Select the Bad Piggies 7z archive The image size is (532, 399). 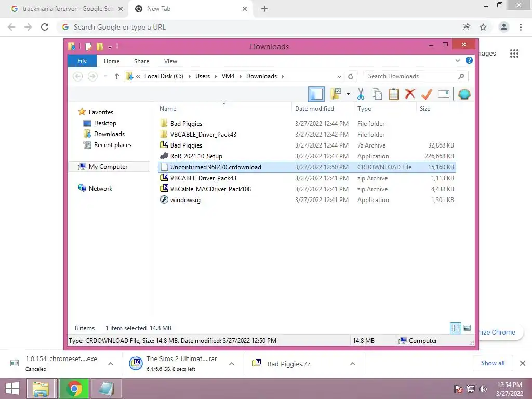tap(307, 145)
